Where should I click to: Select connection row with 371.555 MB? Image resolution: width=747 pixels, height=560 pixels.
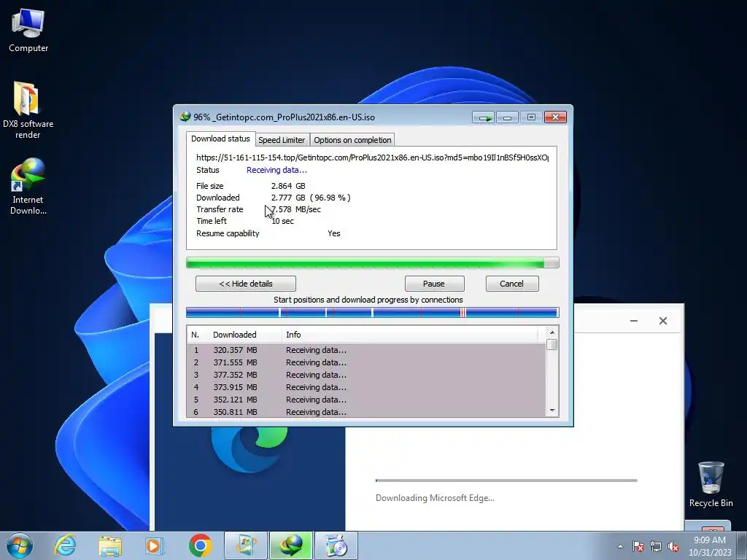(366, 362)
